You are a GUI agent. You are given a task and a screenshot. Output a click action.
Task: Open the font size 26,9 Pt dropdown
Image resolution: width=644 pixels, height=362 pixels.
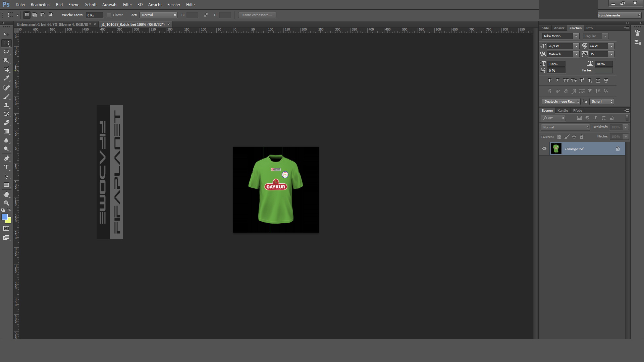coord(576,46)
